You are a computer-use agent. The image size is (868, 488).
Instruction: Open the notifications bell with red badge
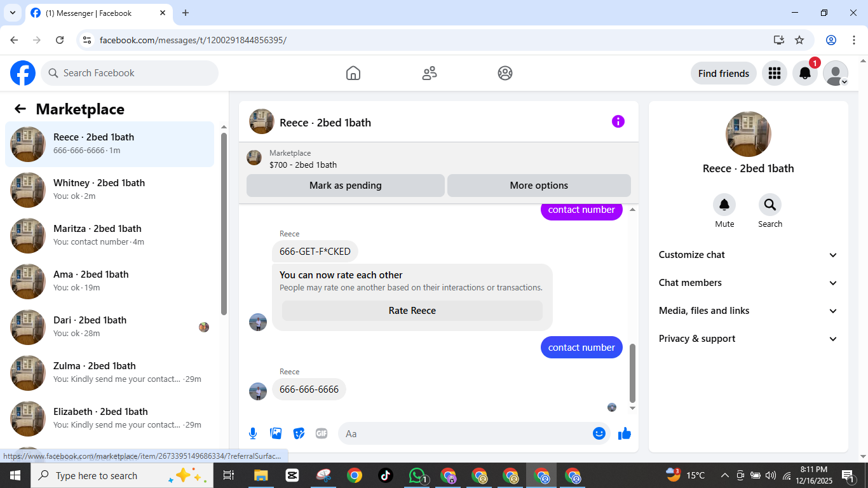point(805,73)
